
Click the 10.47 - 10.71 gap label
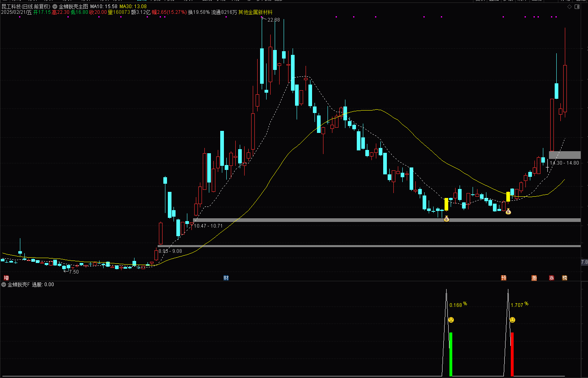(x=208, y=226)
